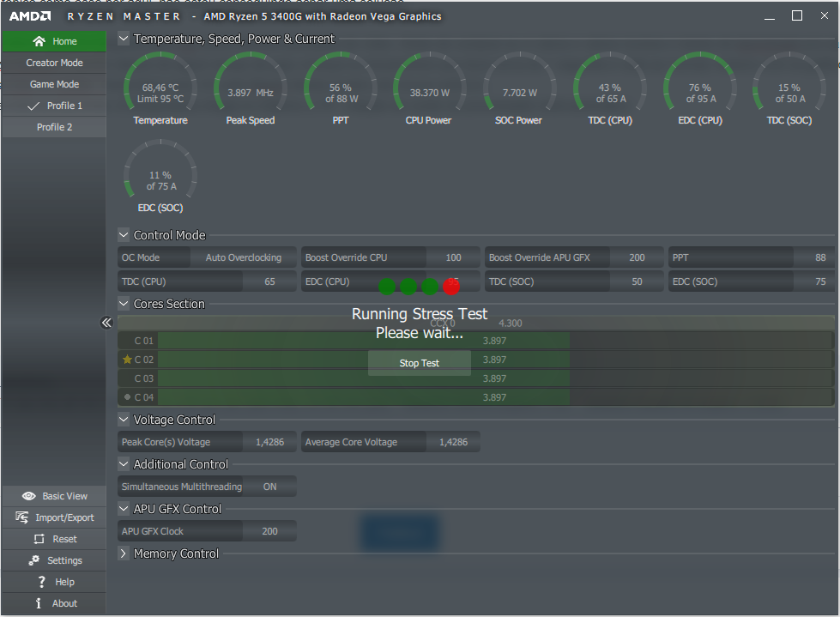Select Auto Overclocking OC Mode value
This screenshot has width=840, height=617.
click(243, 257)
